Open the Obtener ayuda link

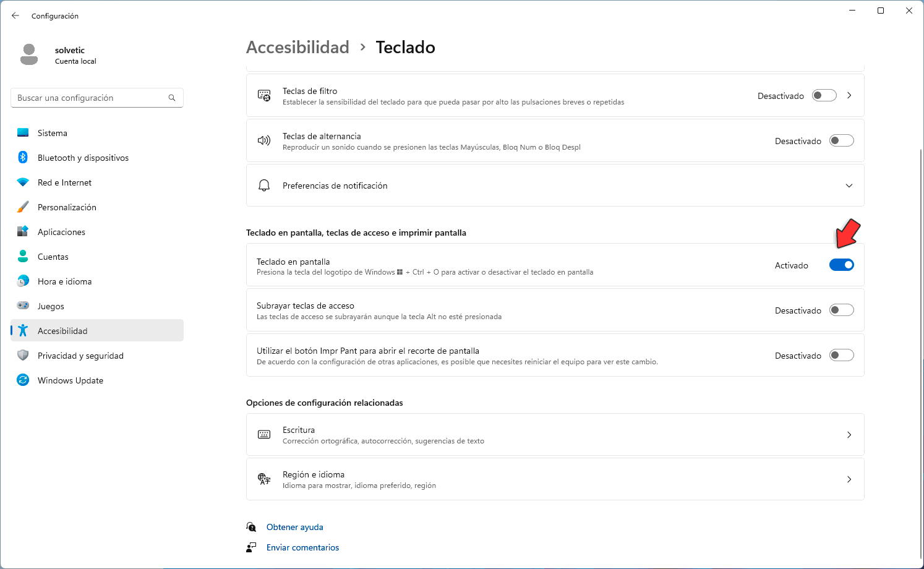tap(294, 527)
